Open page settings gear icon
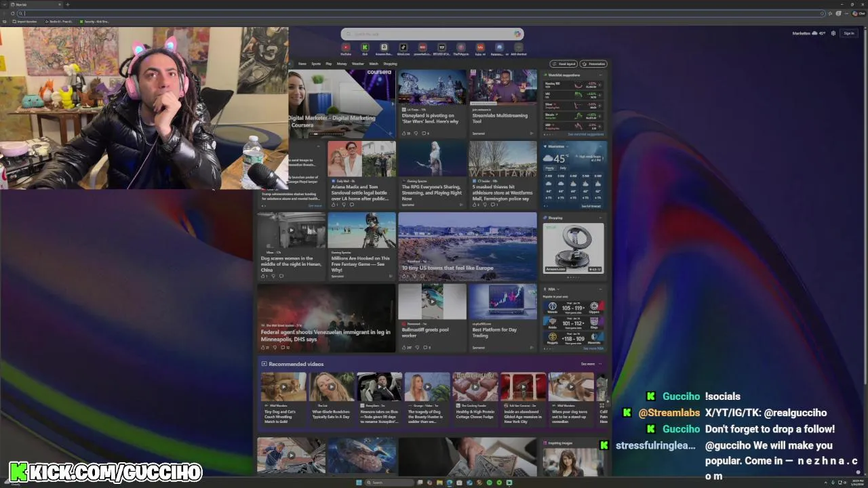868x488 pixels. point(833,33)
